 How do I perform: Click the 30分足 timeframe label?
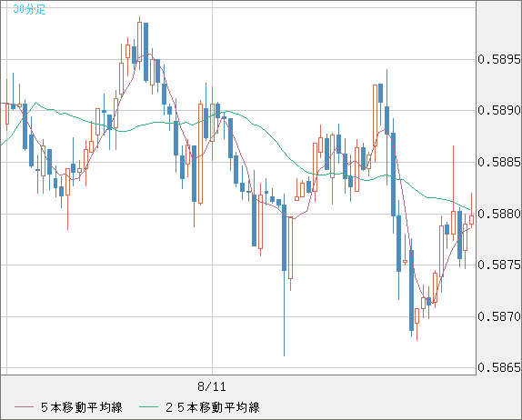(29, 9)
